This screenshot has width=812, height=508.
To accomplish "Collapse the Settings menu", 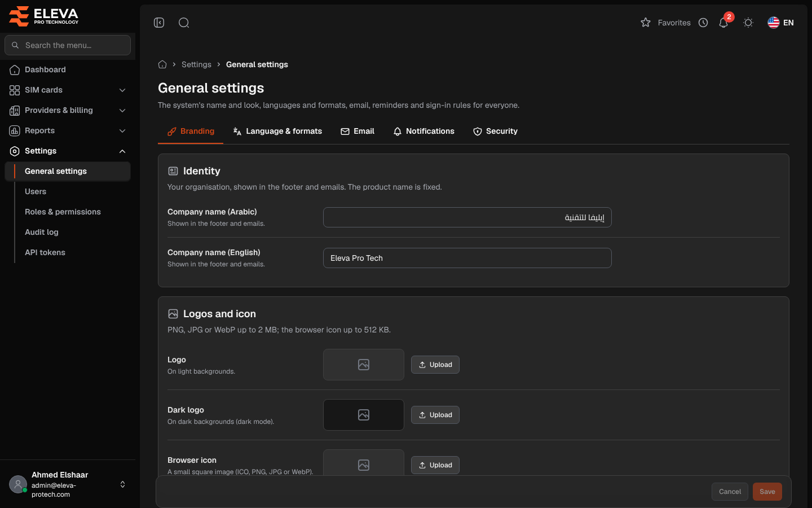I will point(68,151).
